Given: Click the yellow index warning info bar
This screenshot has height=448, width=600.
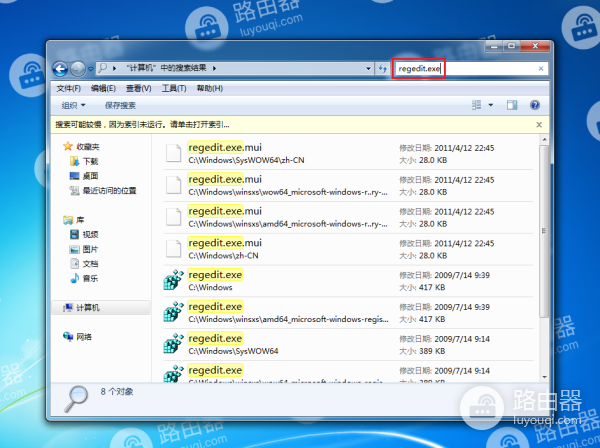Looking at the screenshot, I should click(x=300, y=124).
